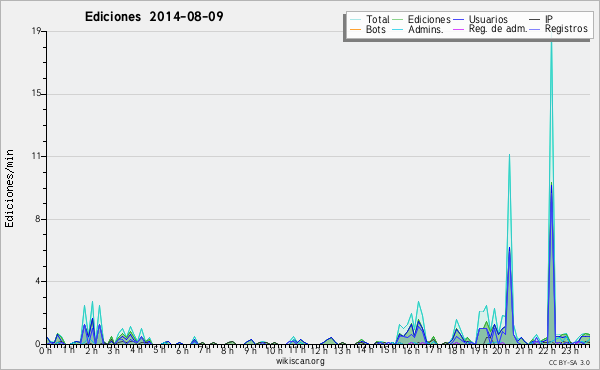600x370 pixels.
Task: Click the '8 h' x-axis label
Action: [x=227, y=350]
